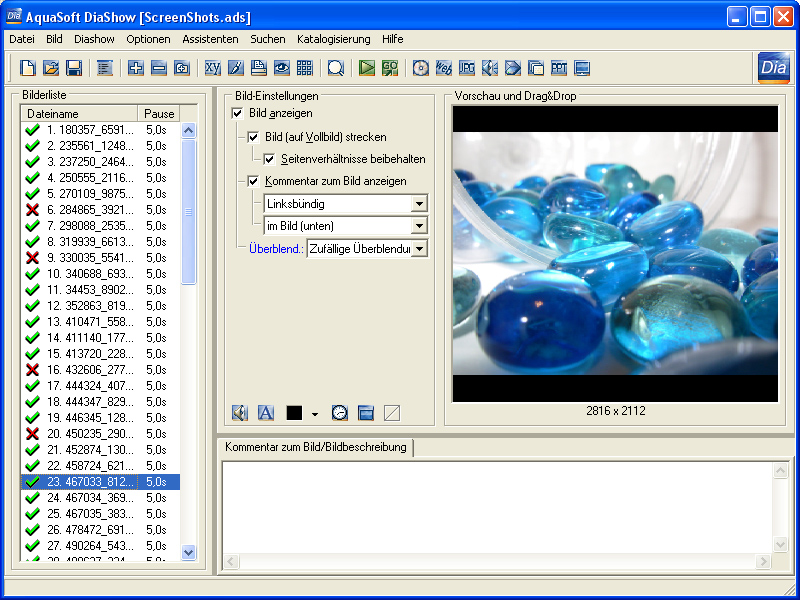Open font settings with the A icon
The height and width of the screenshot is (600, 800).
pos(266,412)
